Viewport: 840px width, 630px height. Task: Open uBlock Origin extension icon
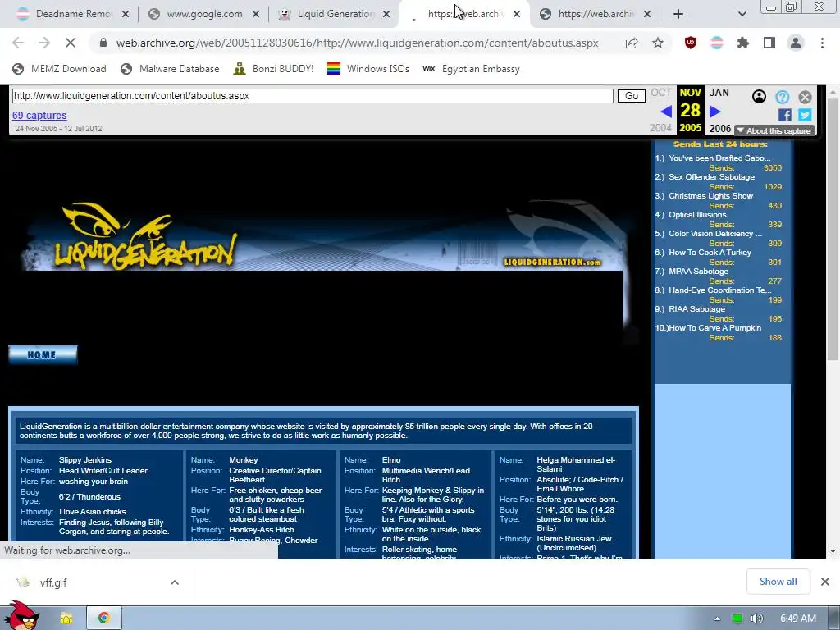click(x=691, y=43)
